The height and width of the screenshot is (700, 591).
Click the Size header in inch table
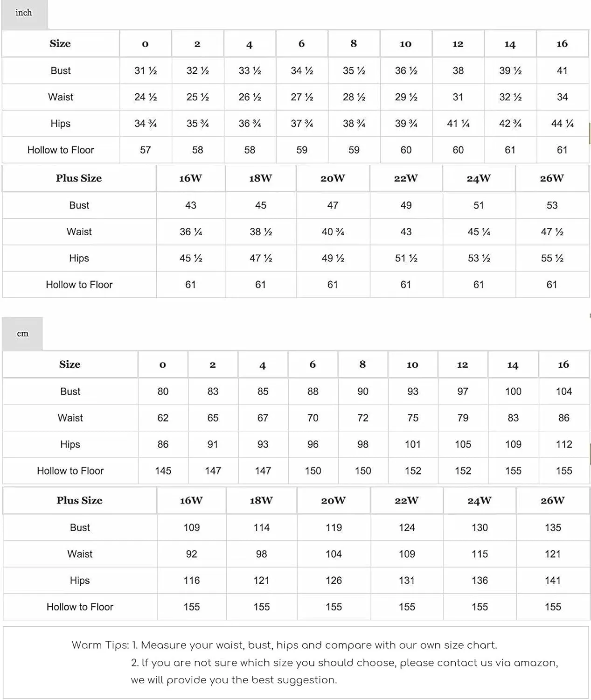(61, 44)
